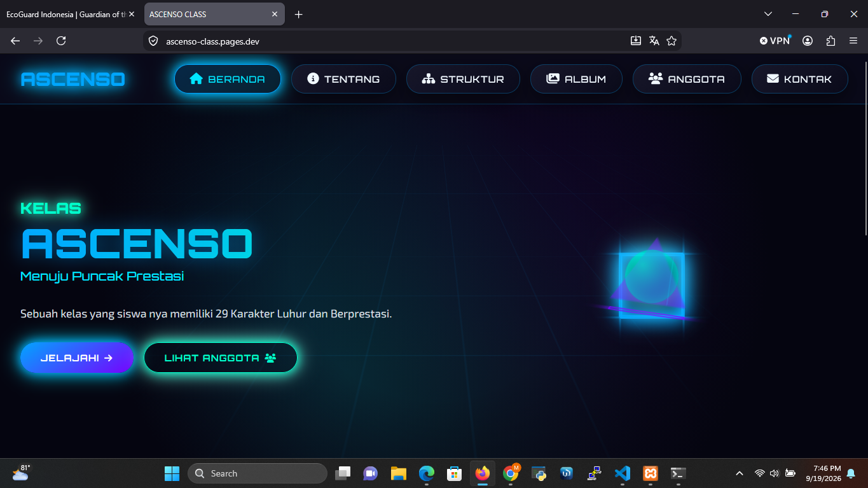868x488 pixels.
Task: Open Microsoft Edge from taskbar
Action: 427,473
